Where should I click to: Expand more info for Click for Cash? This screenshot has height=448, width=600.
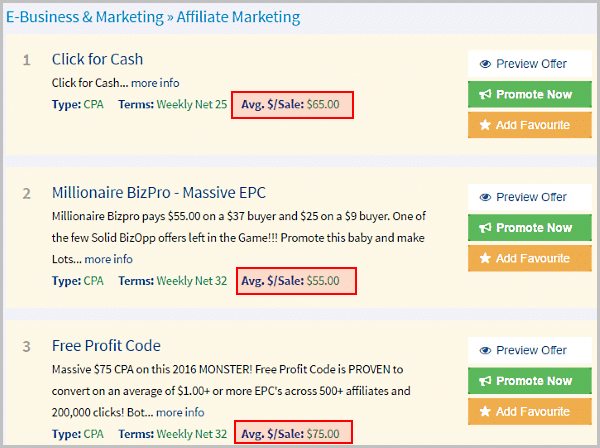tap(155, 83)
